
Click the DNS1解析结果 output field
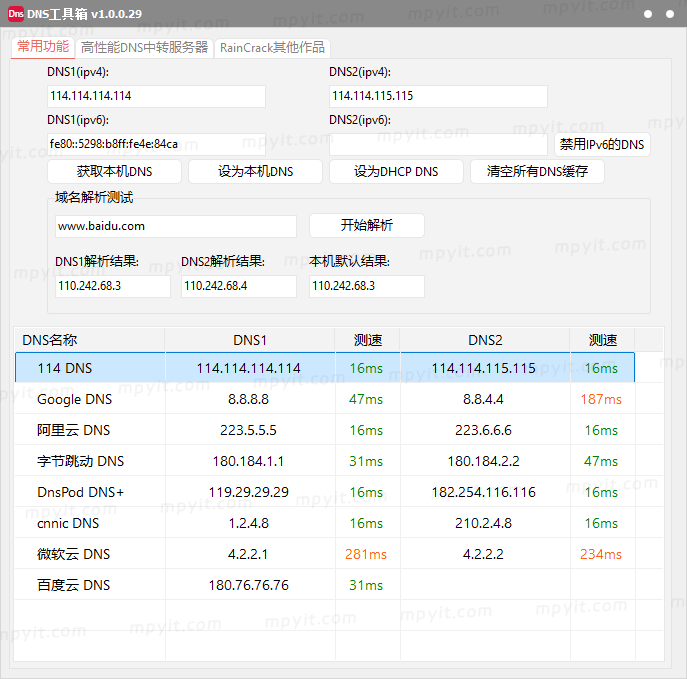pyautogui.click(x=113, y=286)
